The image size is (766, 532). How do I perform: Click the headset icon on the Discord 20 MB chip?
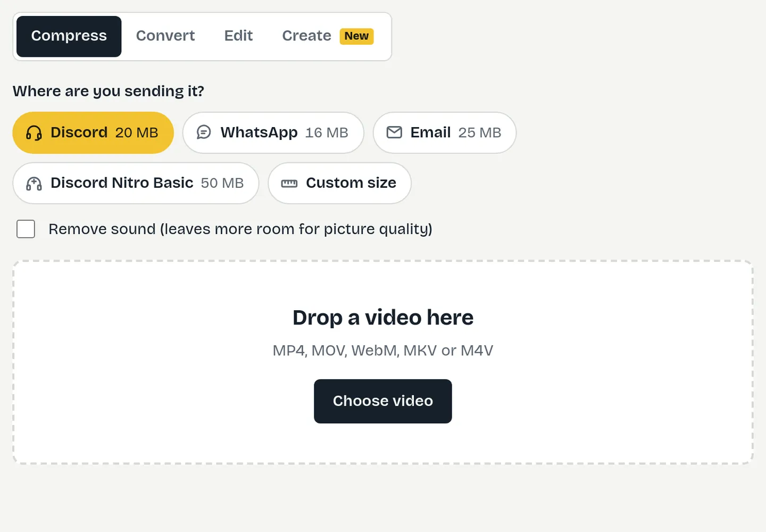click(x=34, y=132)
